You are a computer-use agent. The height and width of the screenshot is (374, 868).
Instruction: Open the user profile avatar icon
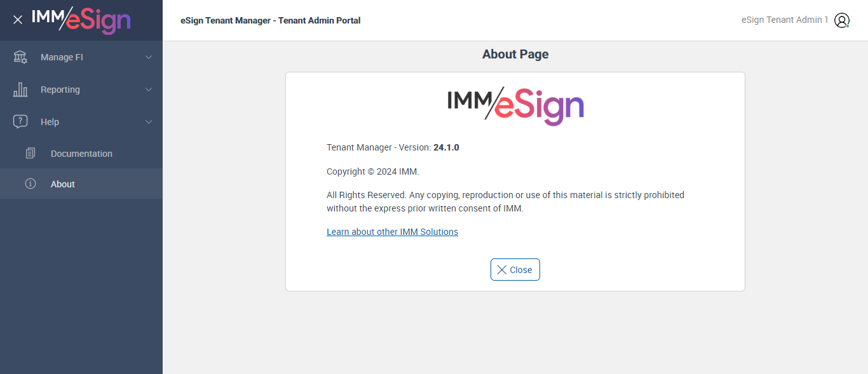tap(842, 20)
